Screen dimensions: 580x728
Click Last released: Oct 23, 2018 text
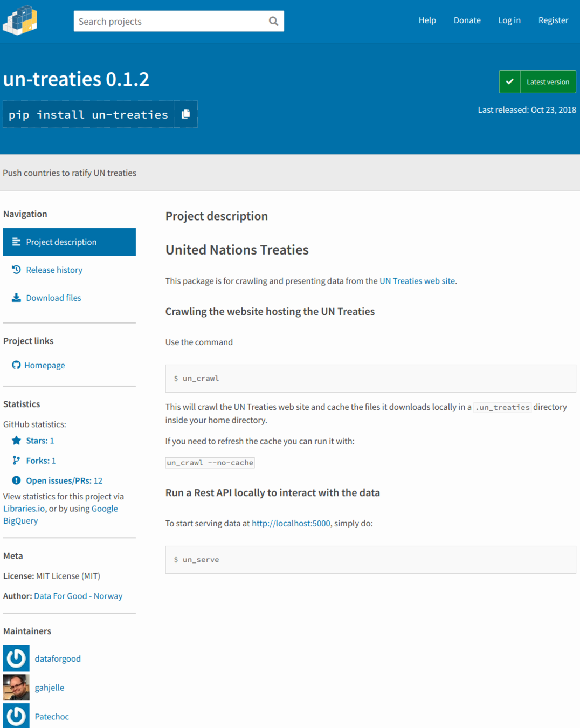[527, 110]
